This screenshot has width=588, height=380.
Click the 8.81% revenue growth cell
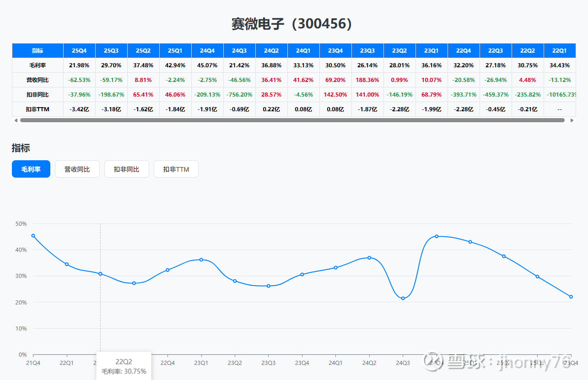[x=144, y=80]
